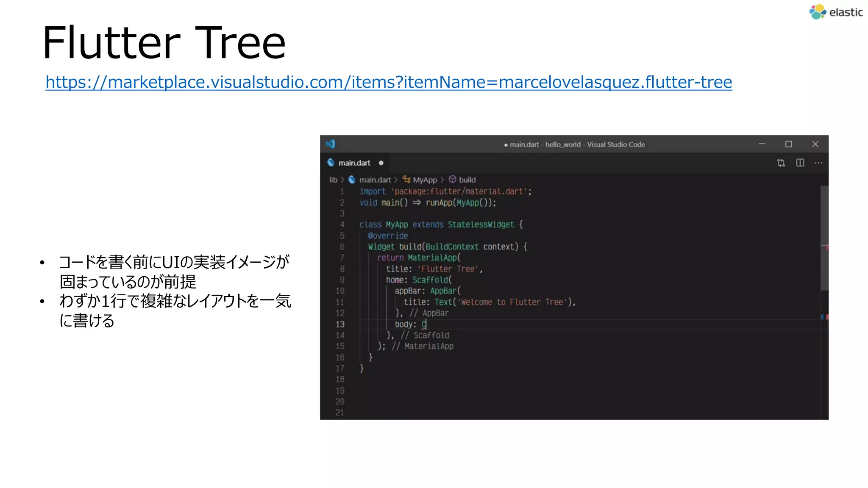Maximize the Visual Studio Code window
Image resolution: width=868 pixels, height=488 pixels.
[x=788, y=144]
